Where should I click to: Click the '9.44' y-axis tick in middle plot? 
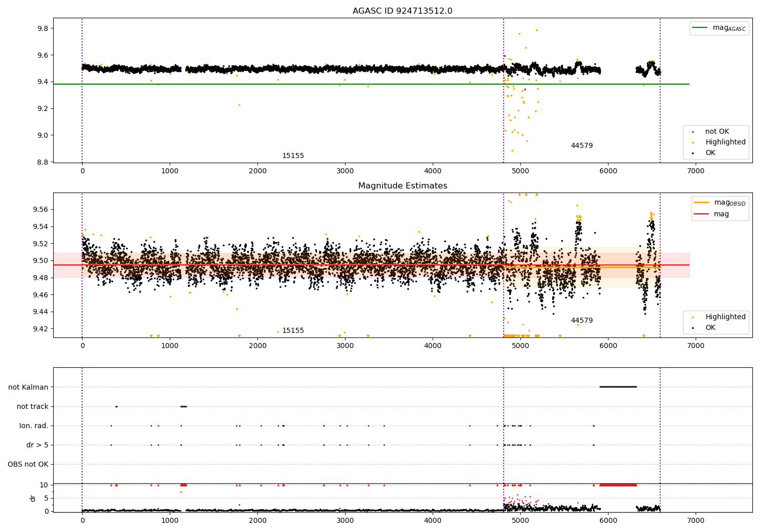[41, 312]
